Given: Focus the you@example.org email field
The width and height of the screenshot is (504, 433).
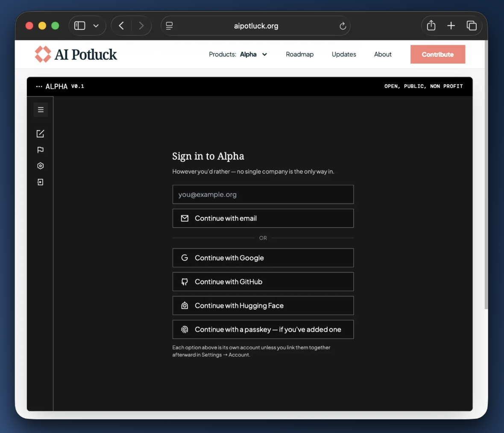Looking at the screenshot, I should [x=263, y=194].
